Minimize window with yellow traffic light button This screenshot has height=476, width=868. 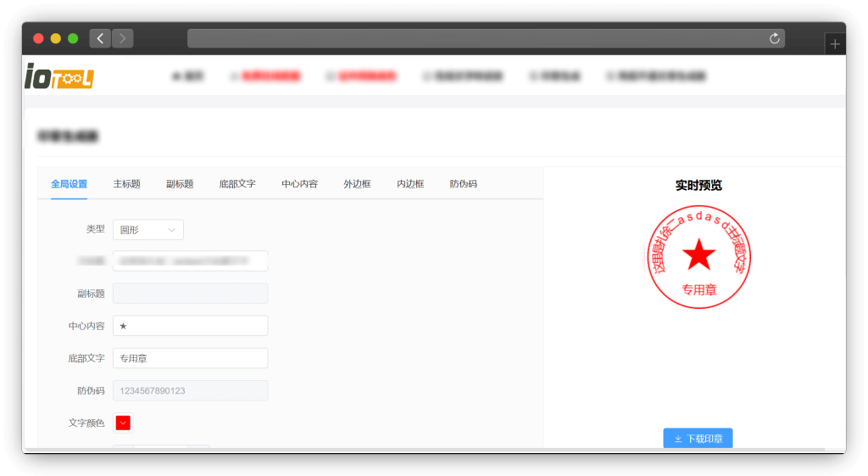click(x=55, y=38)
